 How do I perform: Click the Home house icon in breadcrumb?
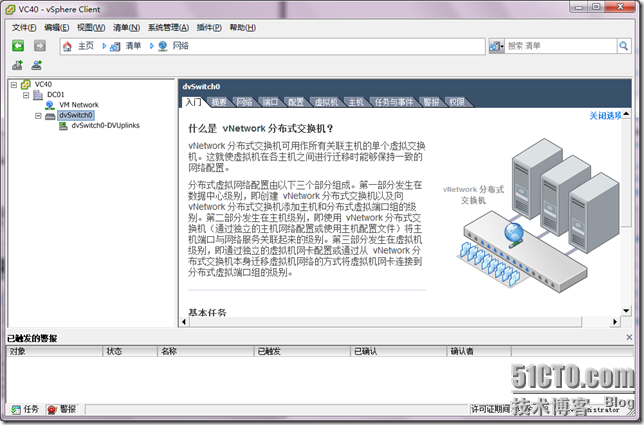[67, 46]
